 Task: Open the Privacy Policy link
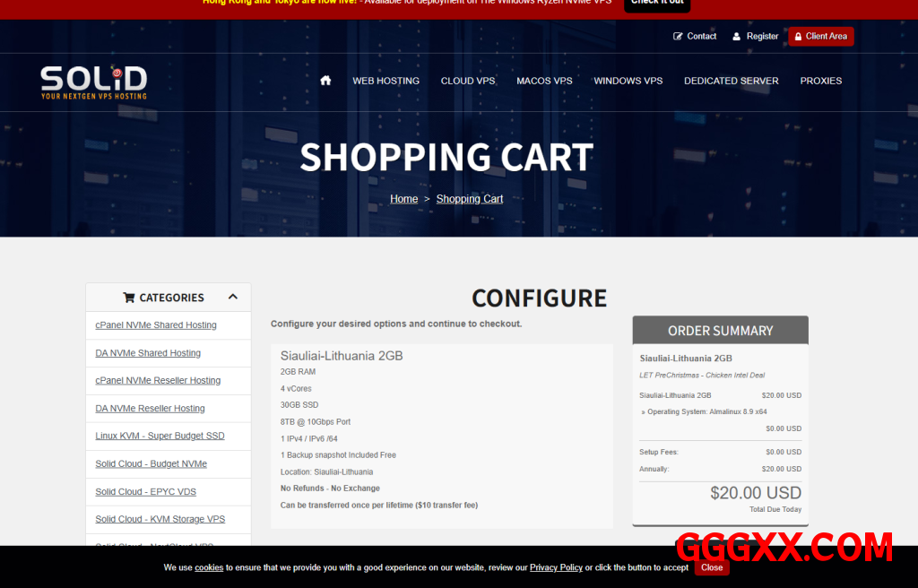(x=556, y=567)
